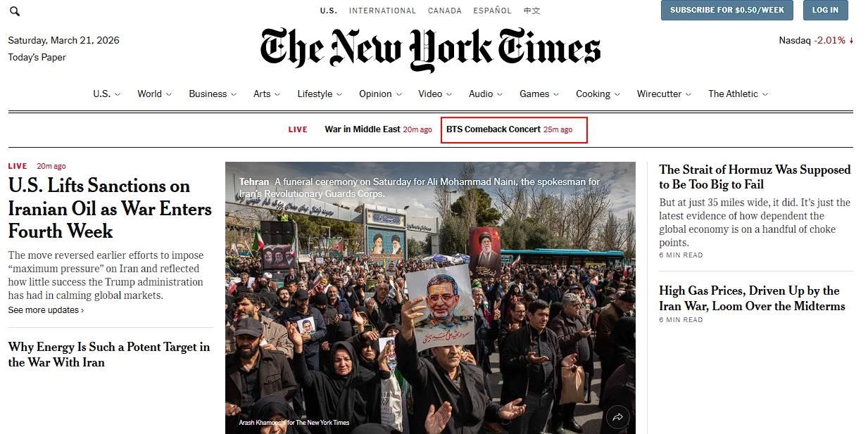This screenshot has height=434, width=868.
Task: Click the share arrow icon on photo
Action: point(617,417)
